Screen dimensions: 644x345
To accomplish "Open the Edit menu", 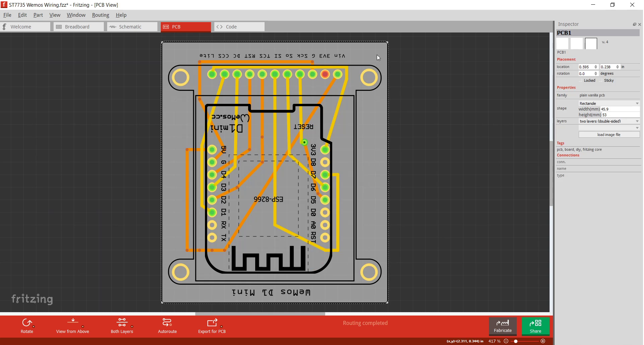I will (x=22, y=15).
